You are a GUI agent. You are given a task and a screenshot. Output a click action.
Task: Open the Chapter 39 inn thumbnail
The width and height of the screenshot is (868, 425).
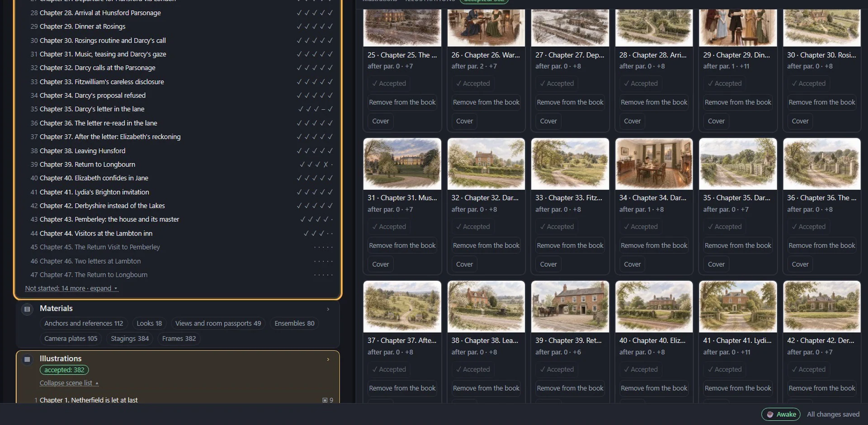pos(570,307)
